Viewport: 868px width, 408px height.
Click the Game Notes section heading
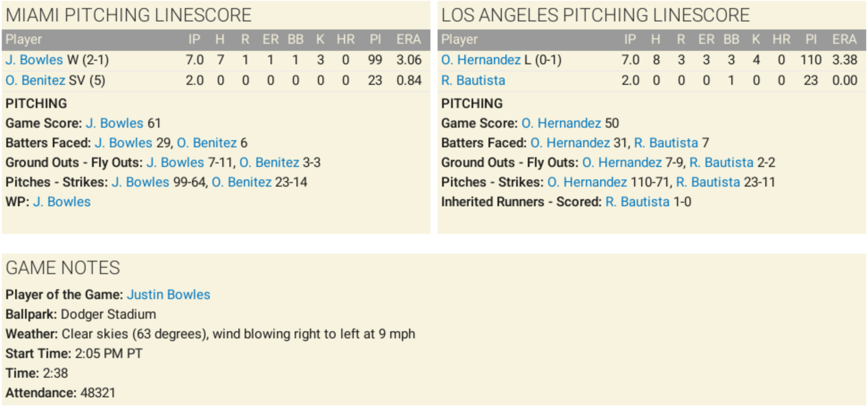click(x=63, y=268)
